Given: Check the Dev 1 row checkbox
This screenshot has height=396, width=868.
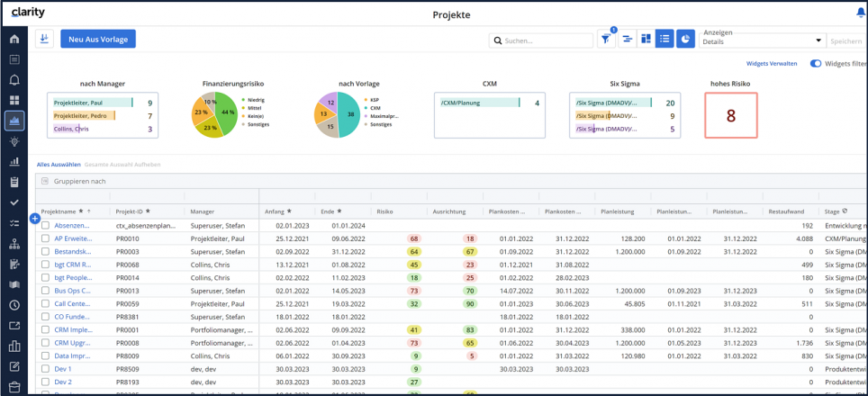Looking at the screenshot, I should point(45,368).
